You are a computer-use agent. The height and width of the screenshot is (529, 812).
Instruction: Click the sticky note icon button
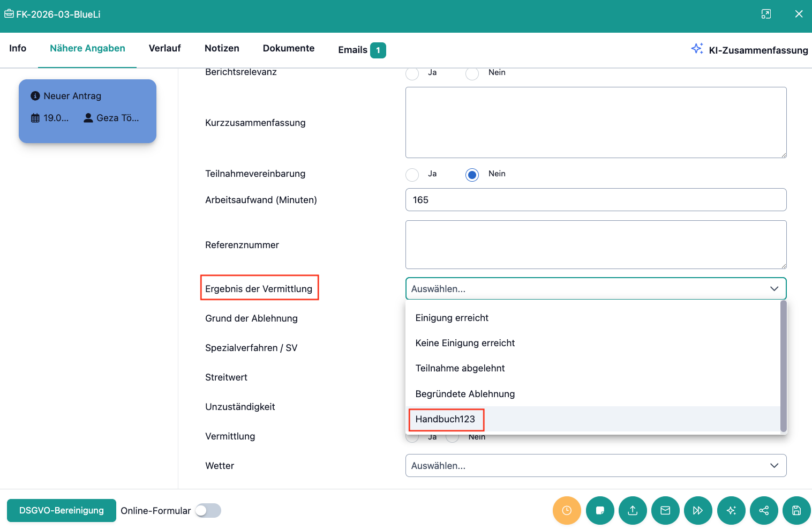coord(600,510)
